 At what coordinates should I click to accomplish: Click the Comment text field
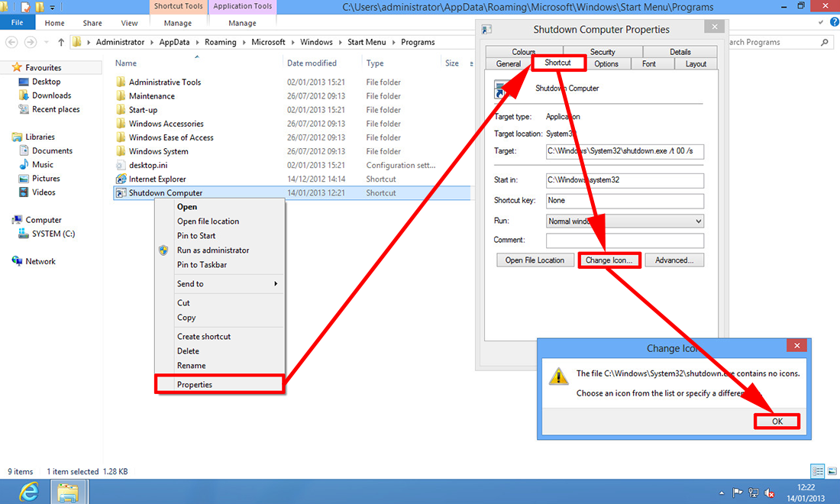tap(625, 241)
